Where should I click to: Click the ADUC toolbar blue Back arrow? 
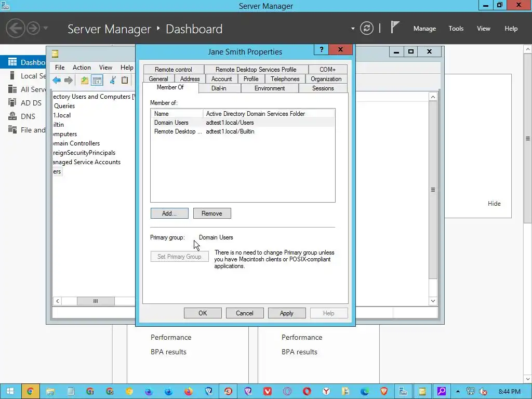coord(57,81)
